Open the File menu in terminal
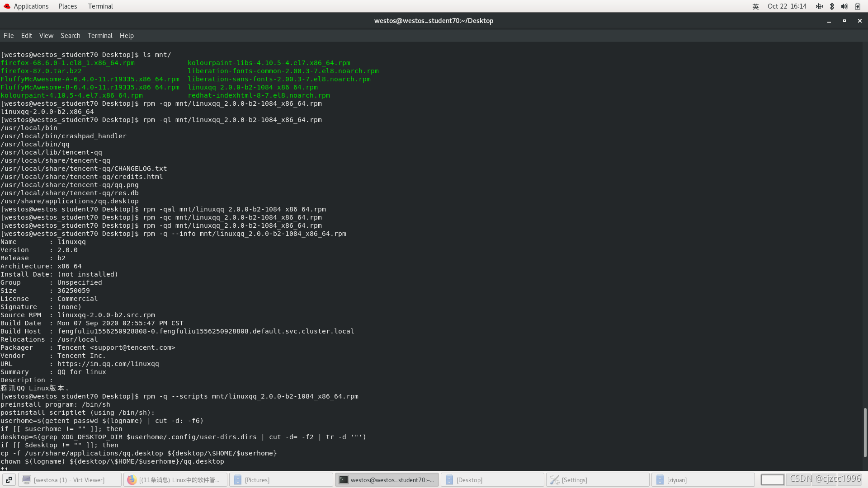Screen dimensions: 868x488 9,36
